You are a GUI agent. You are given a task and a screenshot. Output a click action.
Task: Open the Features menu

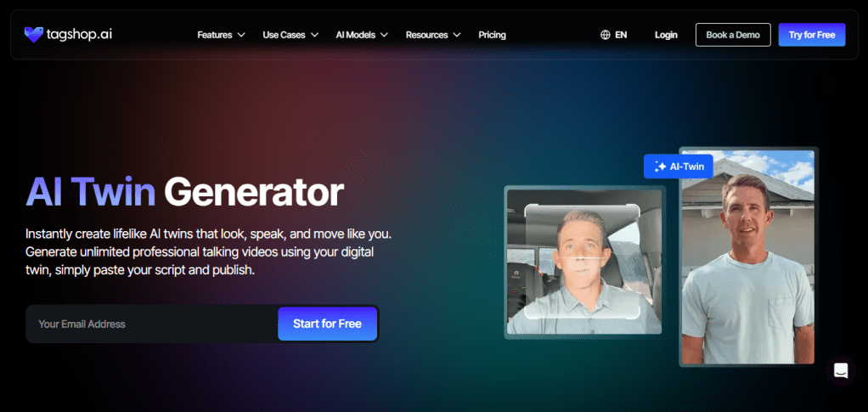click(222, 35)
